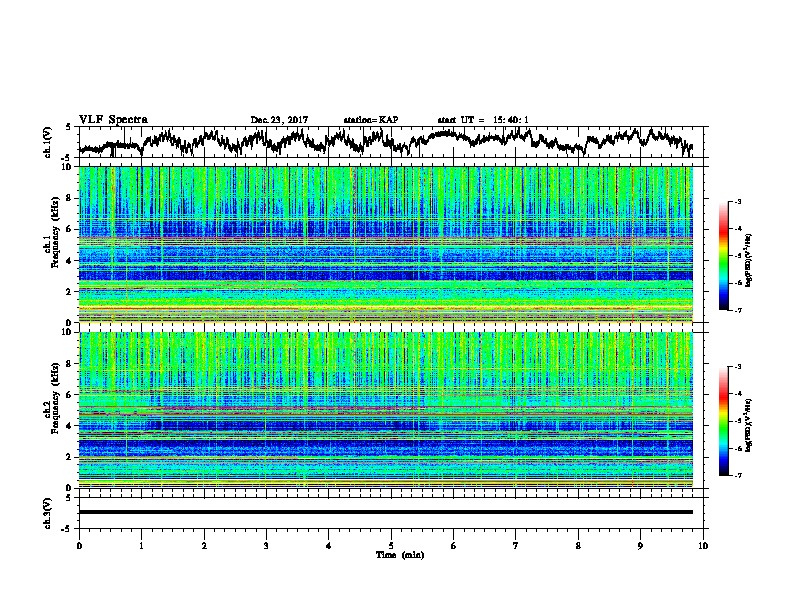This screenshot has width=792, height=612.
Task: Click the "-7" label on ch.2 color bar
Action: click(x=738, y=475)
